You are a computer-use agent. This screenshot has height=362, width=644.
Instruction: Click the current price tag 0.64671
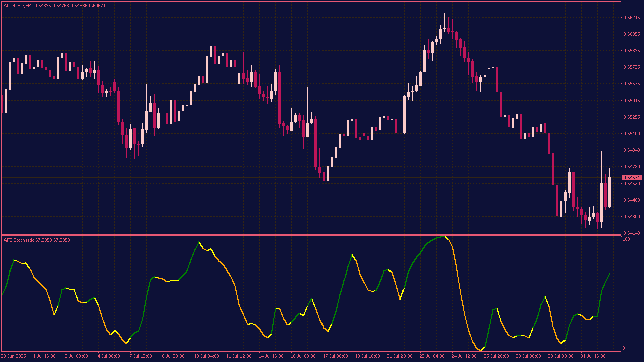[632, 178]
